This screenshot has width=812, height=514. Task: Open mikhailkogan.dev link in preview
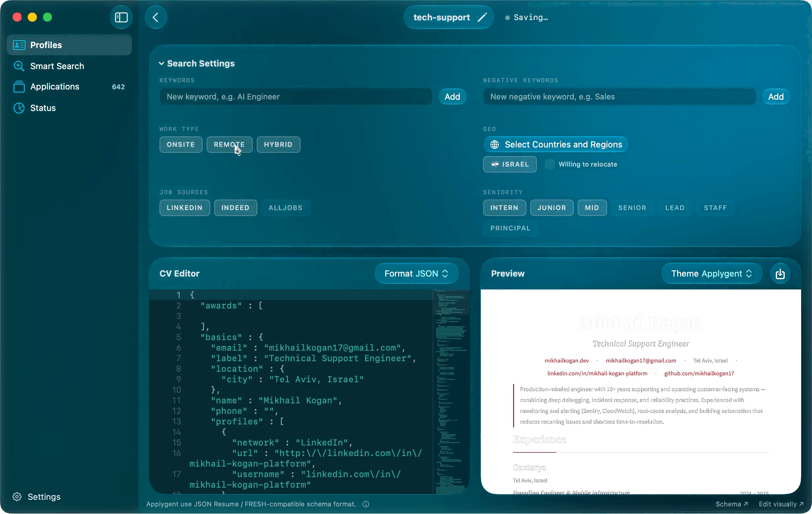coord(566,361)
